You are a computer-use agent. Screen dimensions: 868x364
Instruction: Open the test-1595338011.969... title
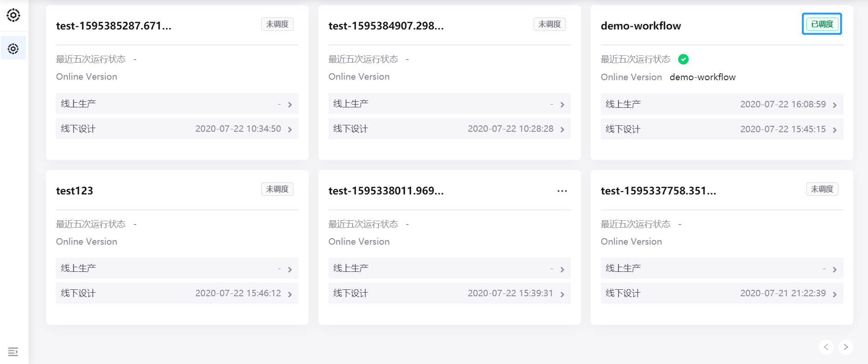pos(386,191)
